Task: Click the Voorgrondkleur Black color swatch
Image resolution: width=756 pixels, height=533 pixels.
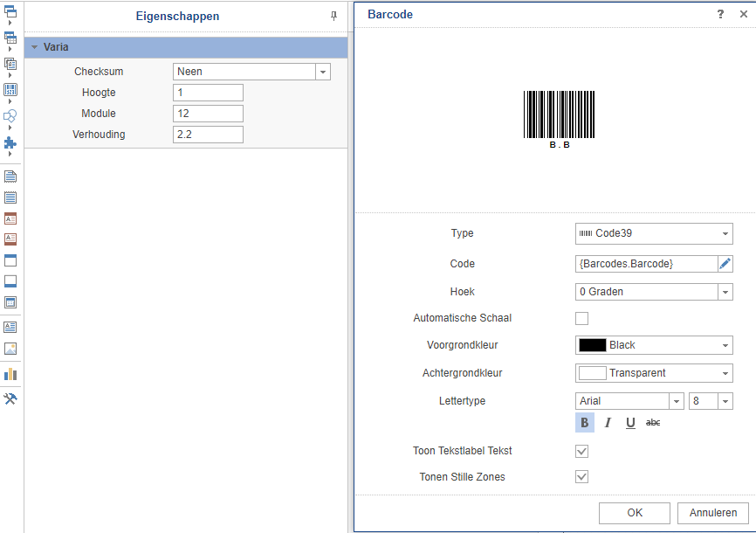Action: click(x=593, y=345)
